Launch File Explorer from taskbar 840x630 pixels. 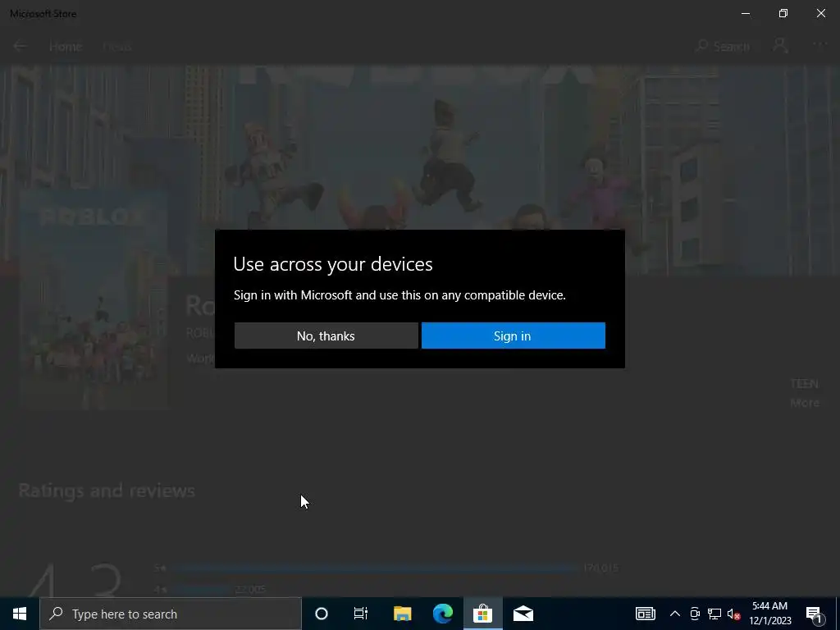click(x=402, y=614)
